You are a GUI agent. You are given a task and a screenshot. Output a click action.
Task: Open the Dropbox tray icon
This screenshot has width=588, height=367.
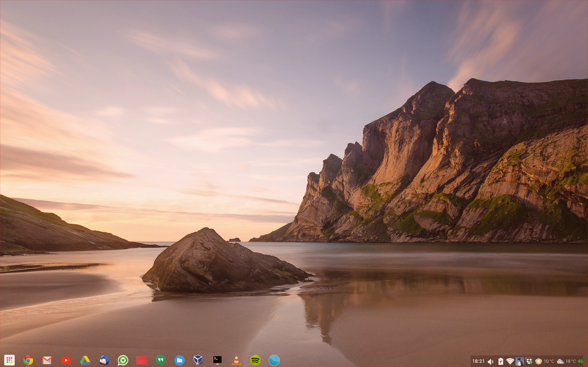coord(529,361)
